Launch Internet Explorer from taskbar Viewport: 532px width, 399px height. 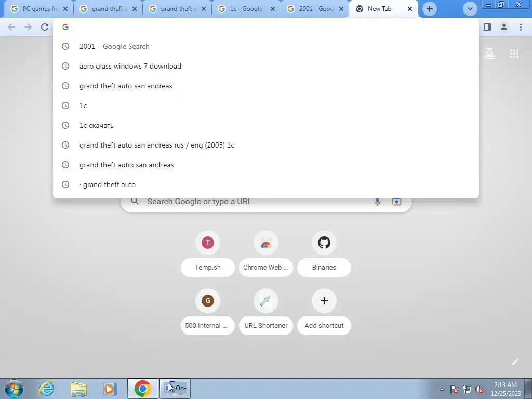(x=46, y=389)
